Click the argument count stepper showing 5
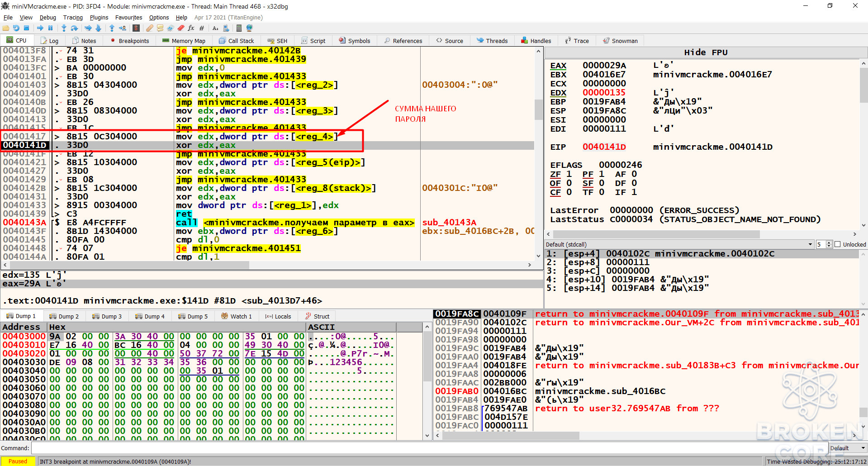Screen dimensions: 868x466 [x=824, y=244]
